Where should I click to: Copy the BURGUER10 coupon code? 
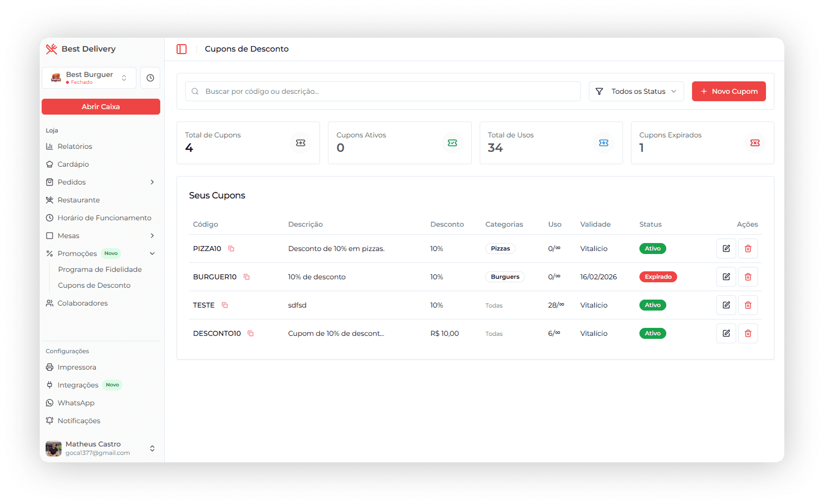point(247,277)
